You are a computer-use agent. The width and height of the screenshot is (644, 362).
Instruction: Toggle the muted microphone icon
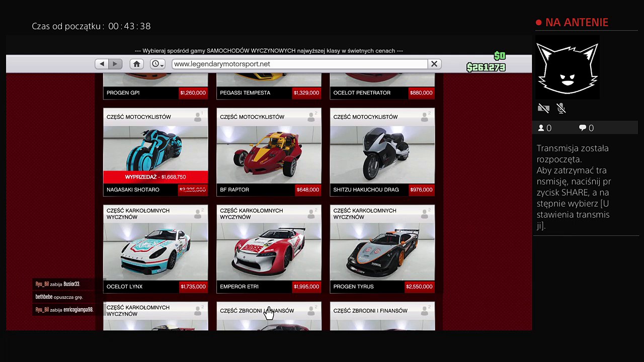coord(561,108)
